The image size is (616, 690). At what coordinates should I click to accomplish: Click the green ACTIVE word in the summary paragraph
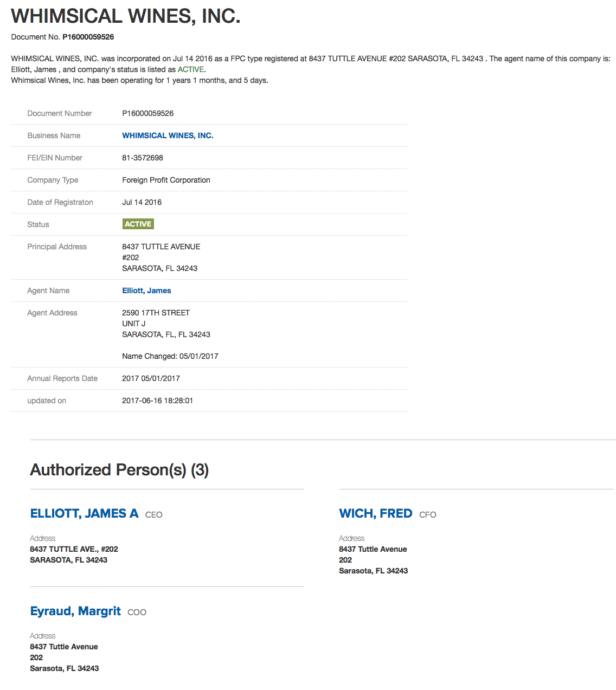pyautogui.click(x=191, y=69)
